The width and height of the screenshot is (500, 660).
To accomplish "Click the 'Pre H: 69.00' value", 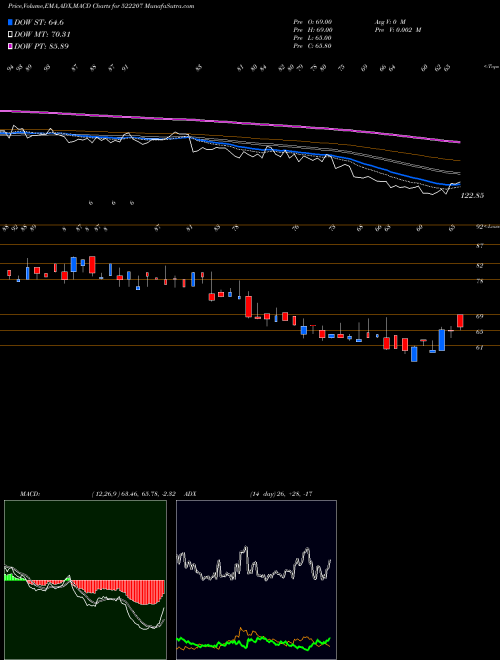I will tap(313, 30).
